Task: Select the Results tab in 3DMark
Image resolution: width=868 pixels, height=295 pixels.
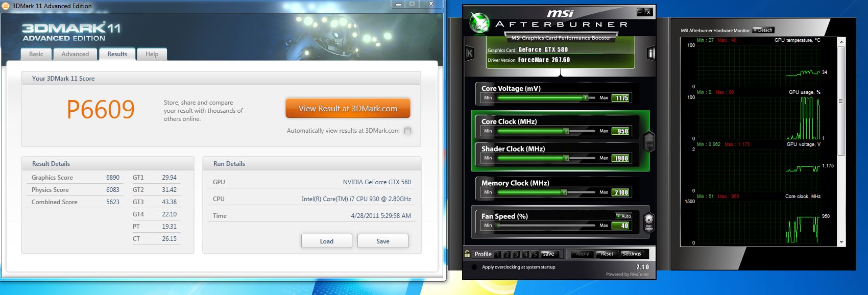Action: 117,54
